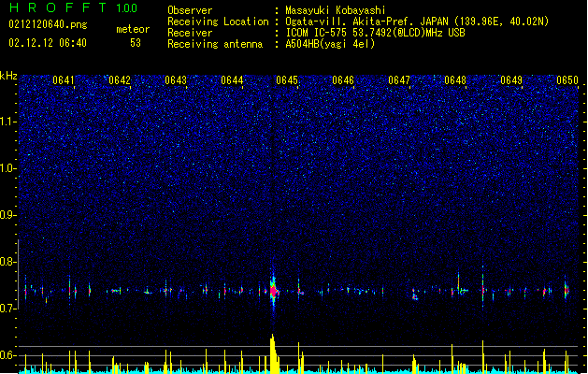Click the 0.6 kHz axis label
This screenshot has height=374, width=588.
[8, 355]
